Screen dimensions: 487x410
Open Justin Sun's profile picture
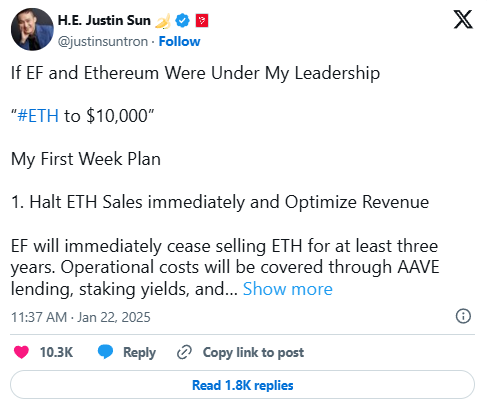(x=32, y=29)
